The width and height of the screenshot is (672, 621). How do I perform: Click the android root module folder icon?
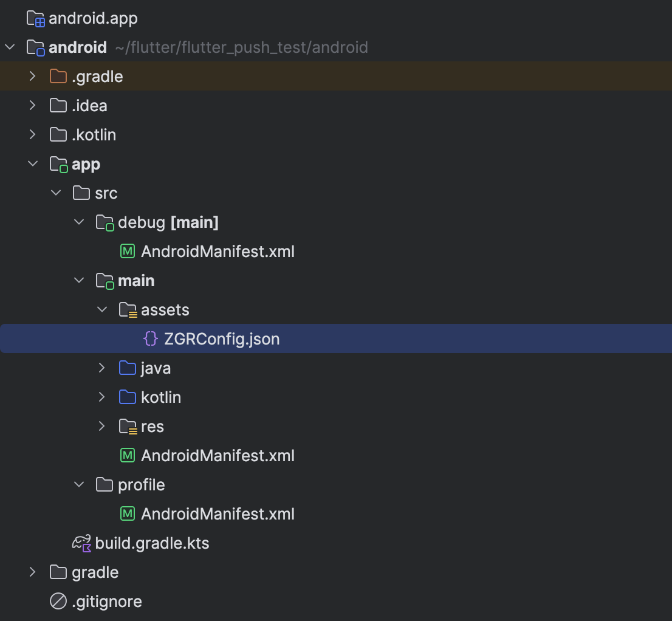click(x=36, y=47)
